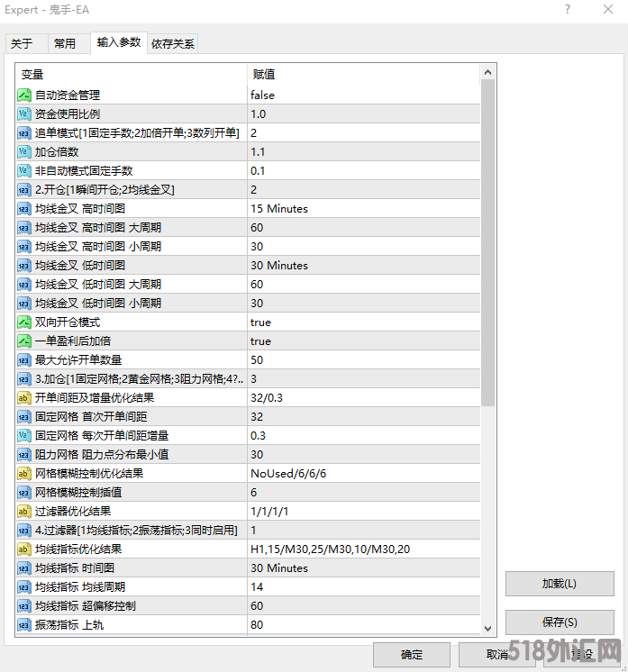The height and width of the screenshot is (672, 628).
Task: Open 均线金叉 高时间图 15 Minutes dropdown
Action: [360, 208]
